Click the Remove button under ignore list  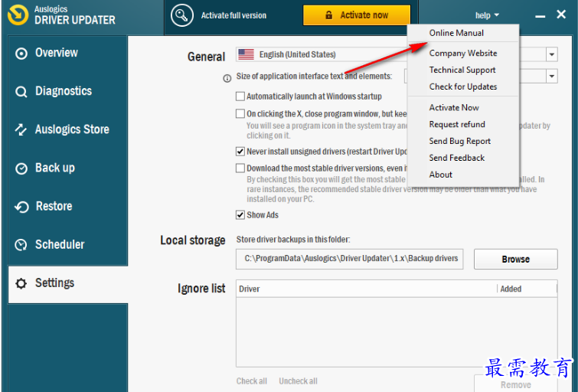point(515,384)
